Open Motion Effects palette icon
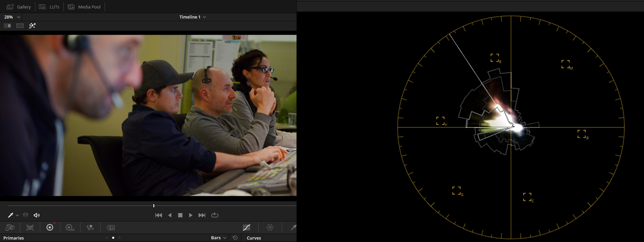Image resolution: width=644 pixels, height=242 pixels. click(111, 227)
